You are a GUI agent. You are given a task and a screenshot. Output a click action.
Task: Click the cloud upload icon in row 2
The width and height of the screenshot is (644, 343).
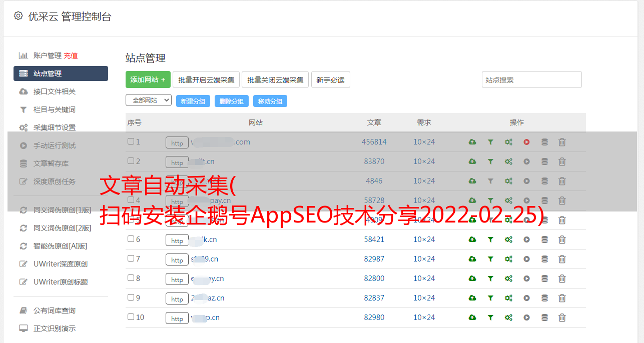click(472, 161)
